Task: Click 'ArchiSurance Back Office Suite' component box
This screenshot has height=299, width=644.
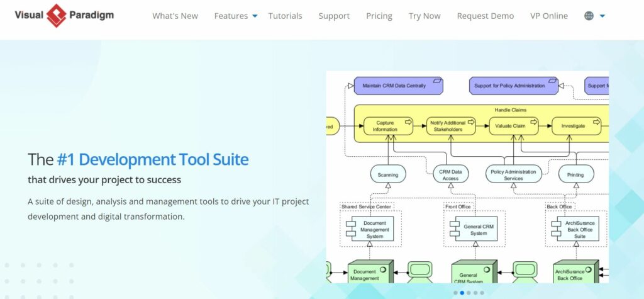Action: pos(575,229)
